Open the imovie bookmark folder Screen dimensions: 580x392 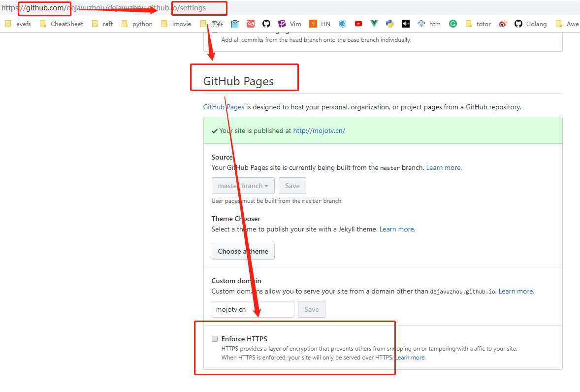click(x=176, y=24)
